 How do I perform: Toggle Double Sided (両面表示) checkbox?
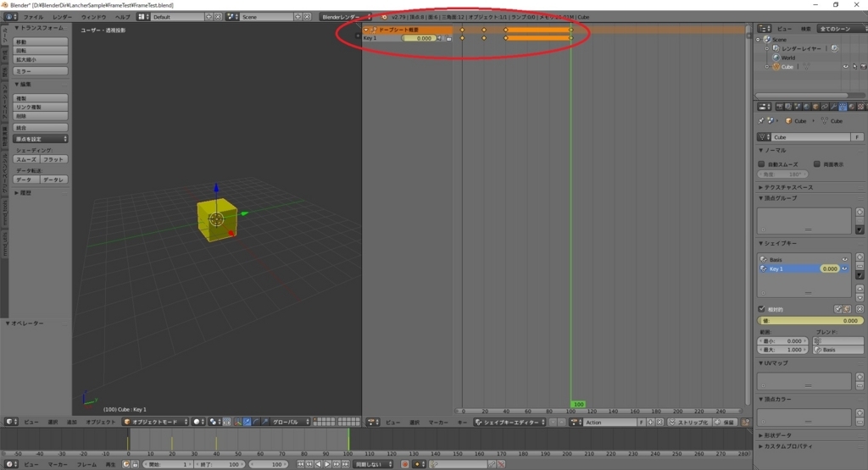[817, 164]
